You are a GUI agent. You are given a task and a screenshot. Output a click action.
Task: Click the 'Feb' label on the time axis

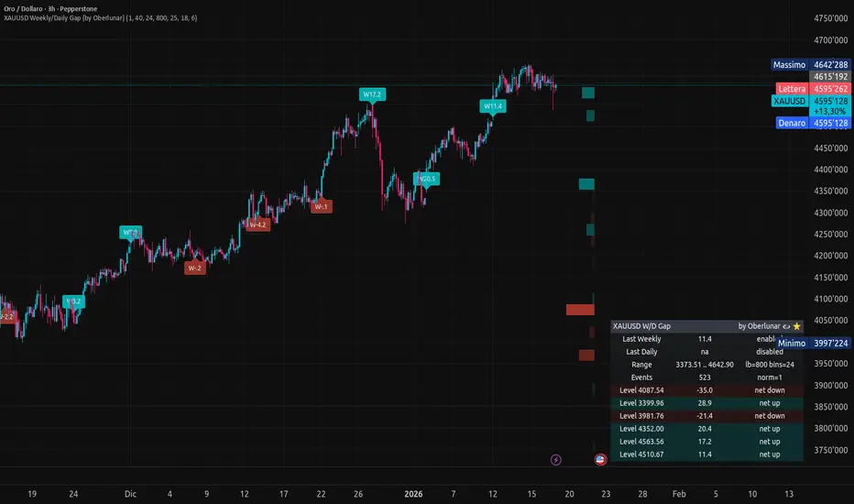[679, 494]
